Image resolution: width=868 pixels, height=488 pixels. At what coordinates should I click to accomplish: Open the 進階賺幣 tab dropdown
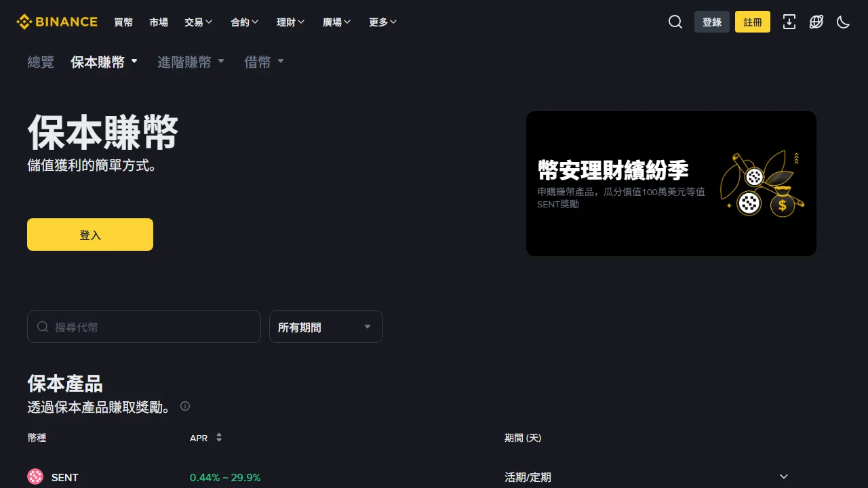point(191,62)
